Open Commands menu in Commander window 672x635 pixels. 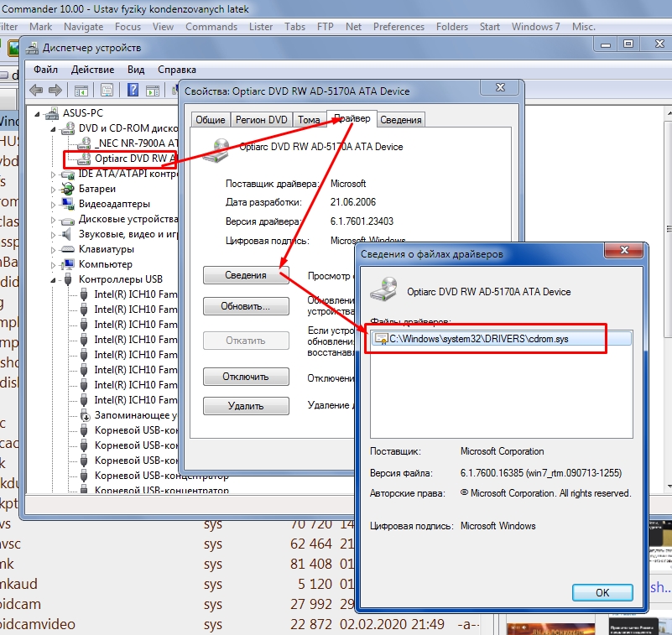click(211, 27)
